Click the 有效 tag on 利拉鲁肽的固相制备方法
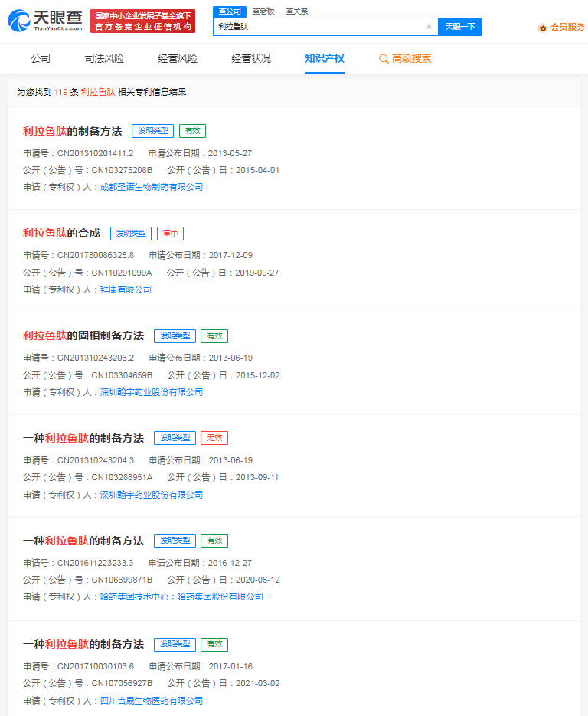Image resolution: width=588 pixels, height=716 pixels. click(x=214, y=336)
